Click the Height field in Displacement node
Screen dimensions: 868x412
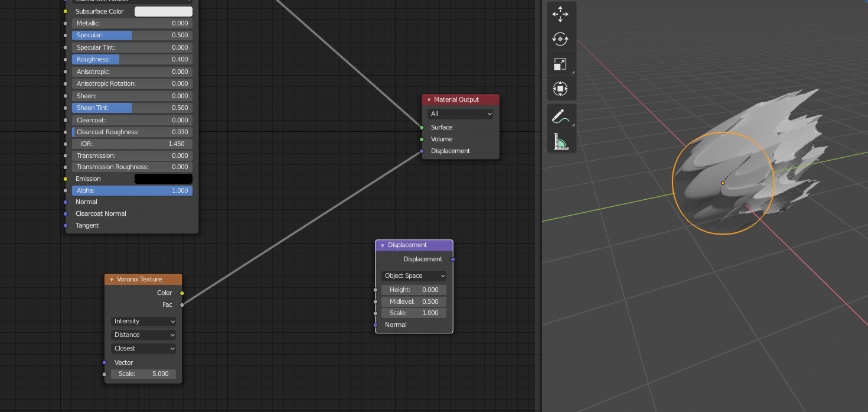point(413,290)
